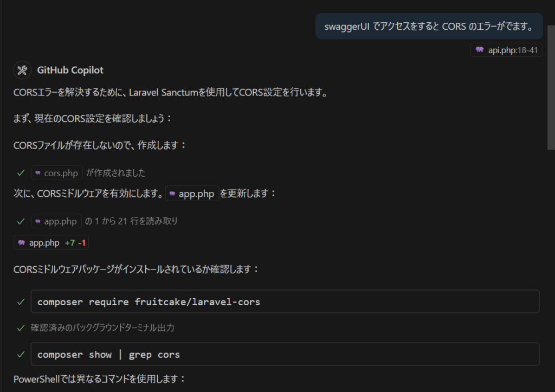Viewport: 555px width, 392px height.
Task: Click the PHP icon inside cors.php chip
Action: pyautogui.click(x=38, y=173)
